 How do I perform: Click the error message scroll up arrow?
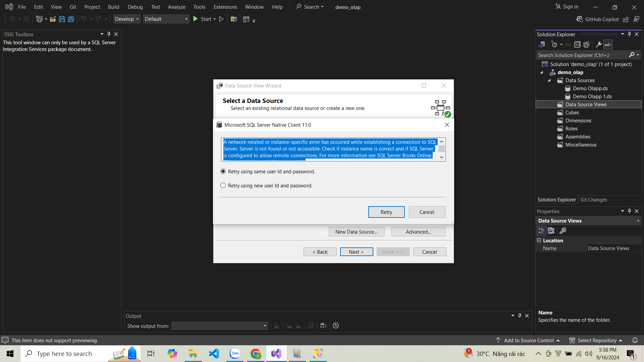click(442, 141)
